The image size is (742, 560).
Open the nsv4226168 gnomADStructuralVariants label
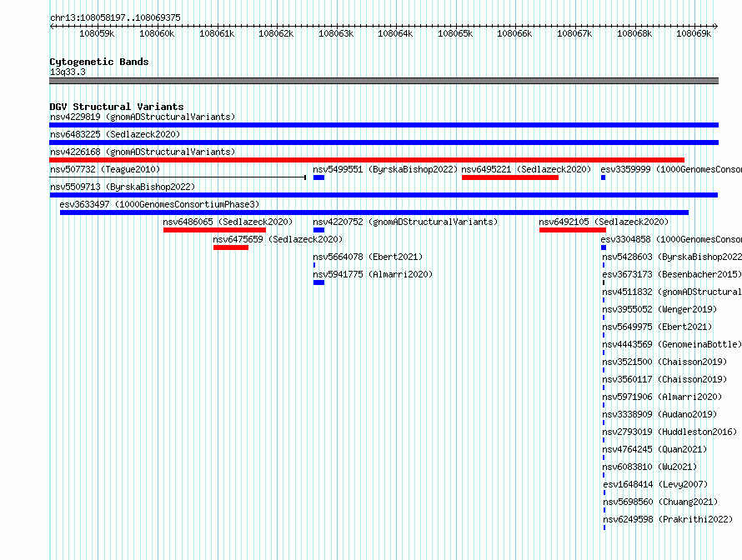[143, 152]
